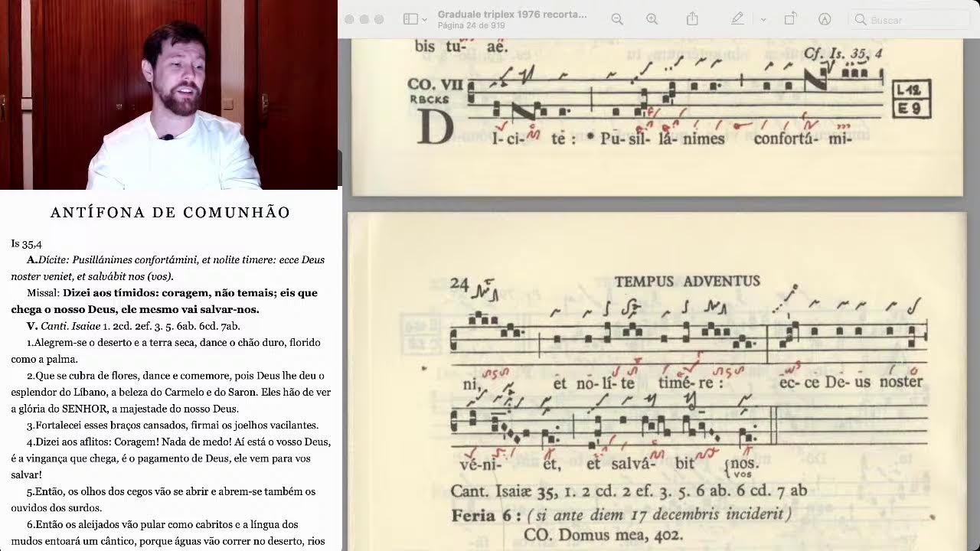Screen dimensions: 980x551
Task: Click the large initial 'D' of Dicite
Action: (435, 127)
